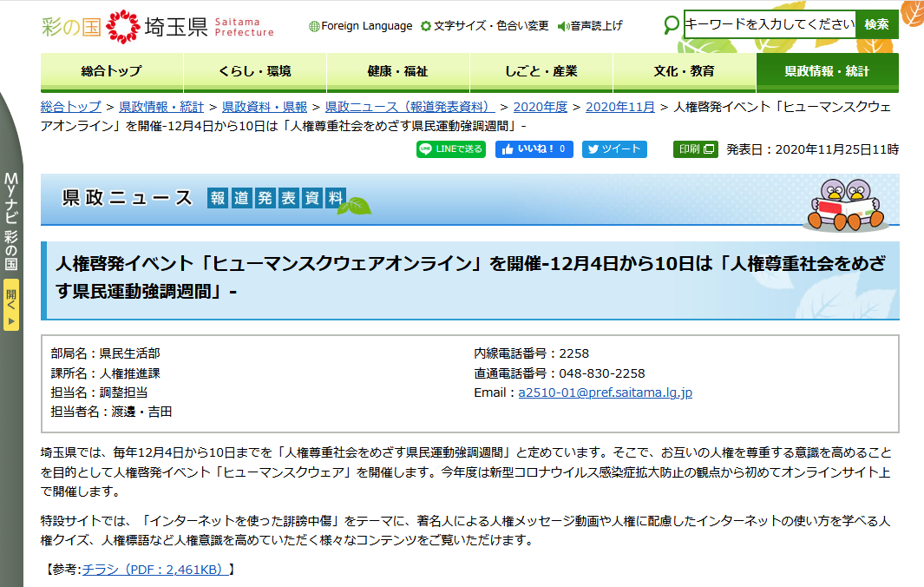Select the 総合トップ navigation tab

click(111, 71)
